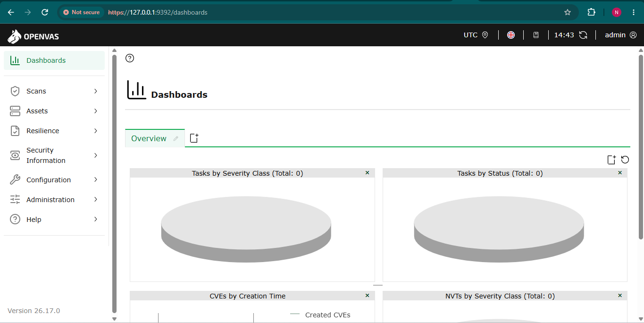Click the session refresh icon beside 14:43
644x323 pixels.
point(583,35)
